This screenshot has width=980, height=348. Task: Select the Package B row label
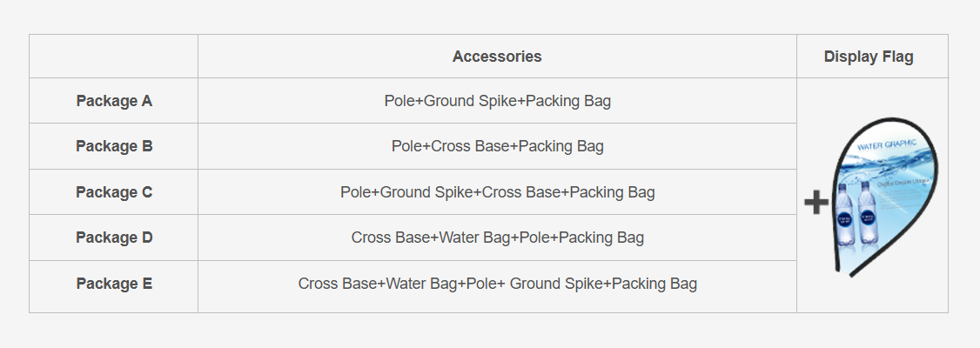[114, 146]
